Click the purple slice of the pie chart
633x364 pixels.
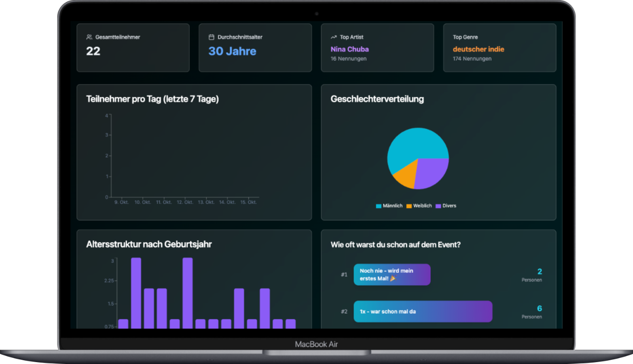432,172
